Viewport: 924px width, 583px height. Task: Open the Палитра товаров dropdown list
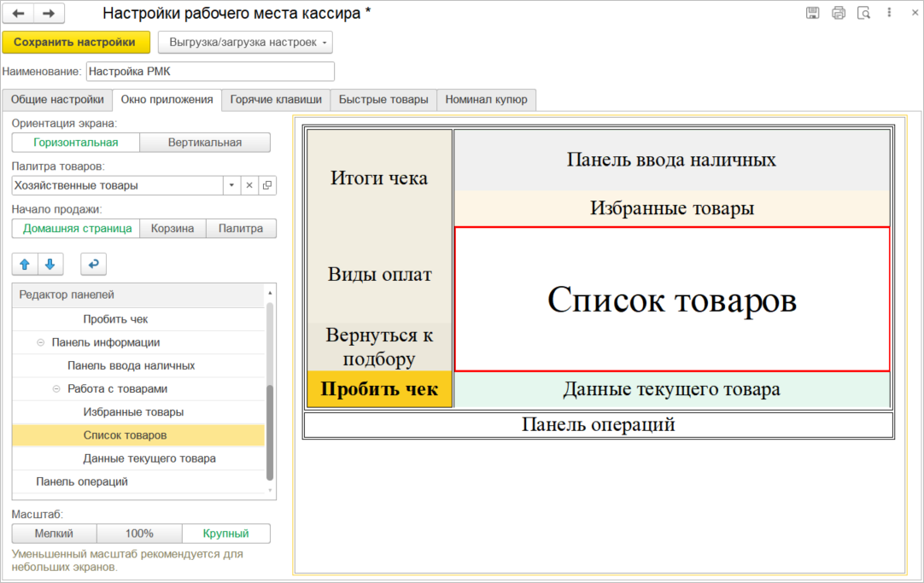pyautogui.click(x=231, y=185)
